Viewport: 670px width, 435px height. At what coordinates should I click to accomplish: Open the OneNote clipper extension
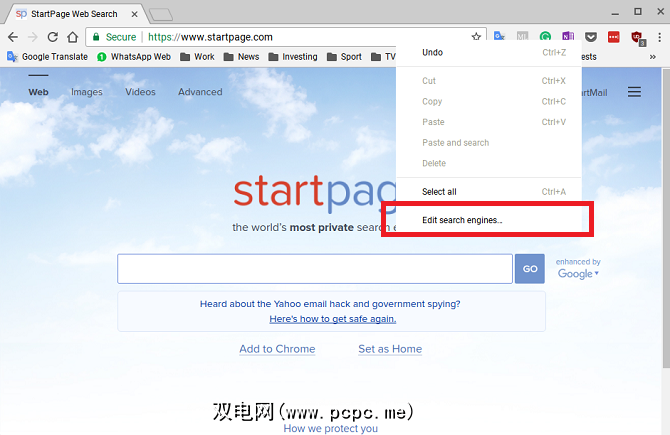[568, 37]
